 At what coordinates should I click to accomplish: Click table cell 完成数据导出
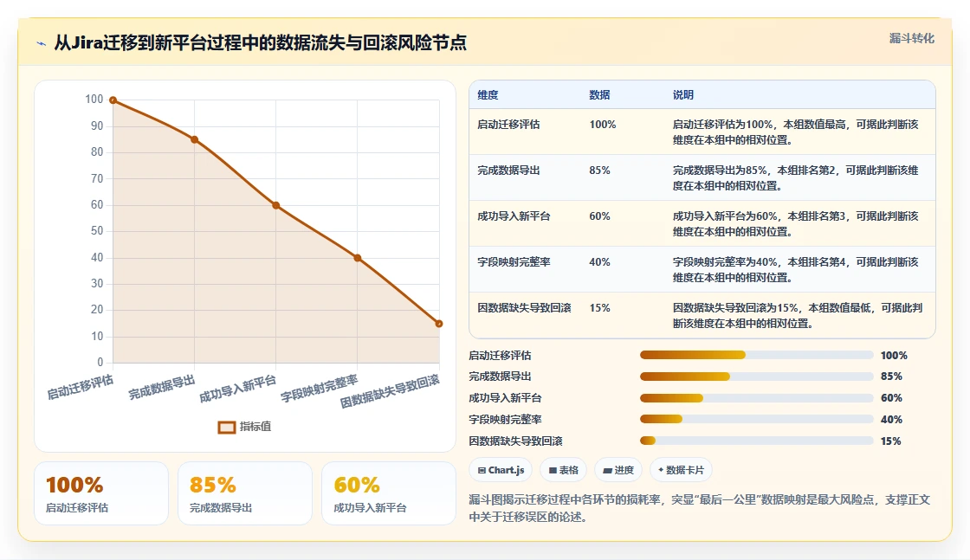[508, 170]
